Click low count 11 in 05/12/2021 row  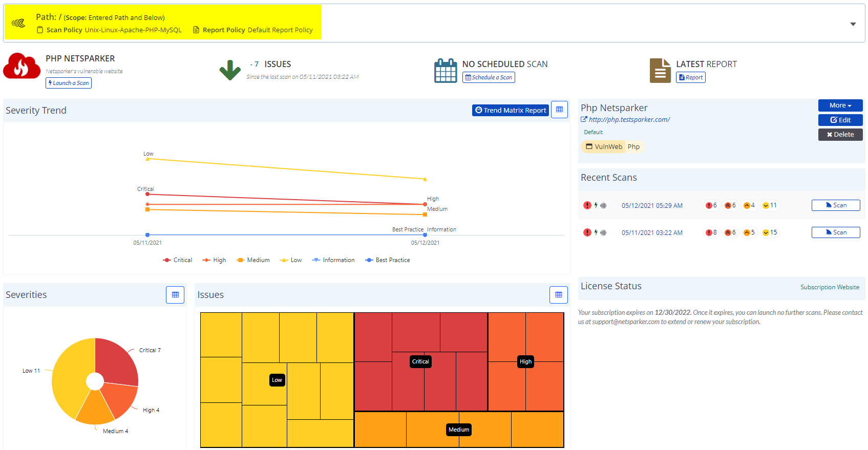coord(770,205)
